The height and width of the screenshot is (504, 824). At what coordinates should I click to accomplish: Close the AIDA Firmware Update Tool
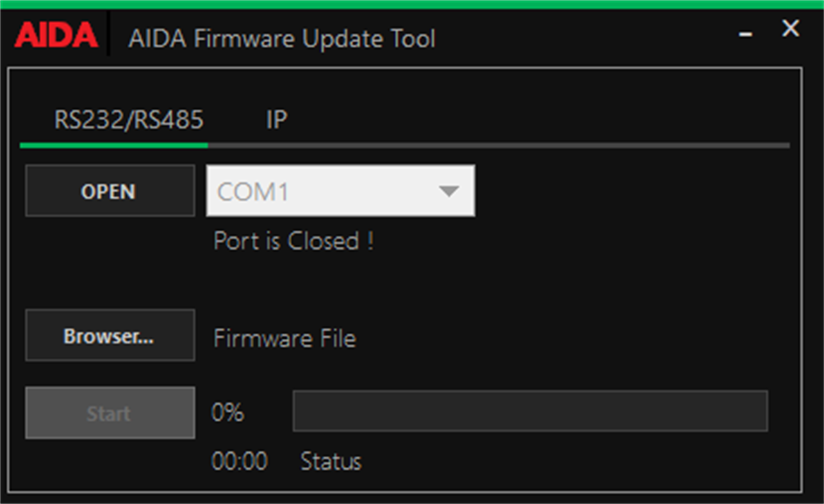[x=789, y=28]
